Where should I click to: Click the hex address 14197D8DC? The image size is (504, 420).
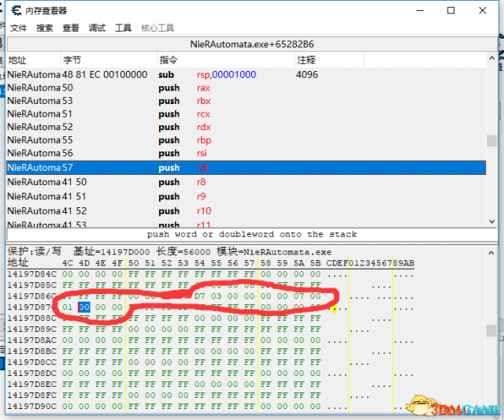click(31, 374)
